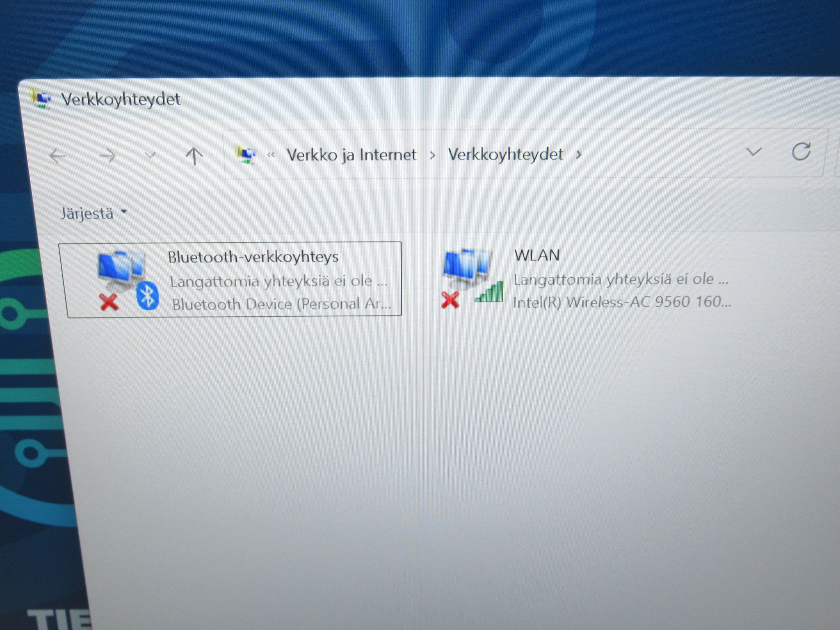Image resolution: width=840 pixels, height=630 pixels.
Task: Click the Forward navigation arrow
Action: (108, 156)
